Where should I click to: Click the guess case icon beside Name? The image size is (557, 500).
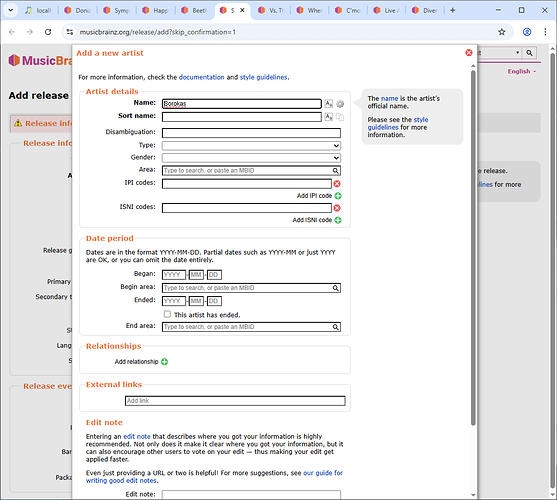(x=329, y=104)
